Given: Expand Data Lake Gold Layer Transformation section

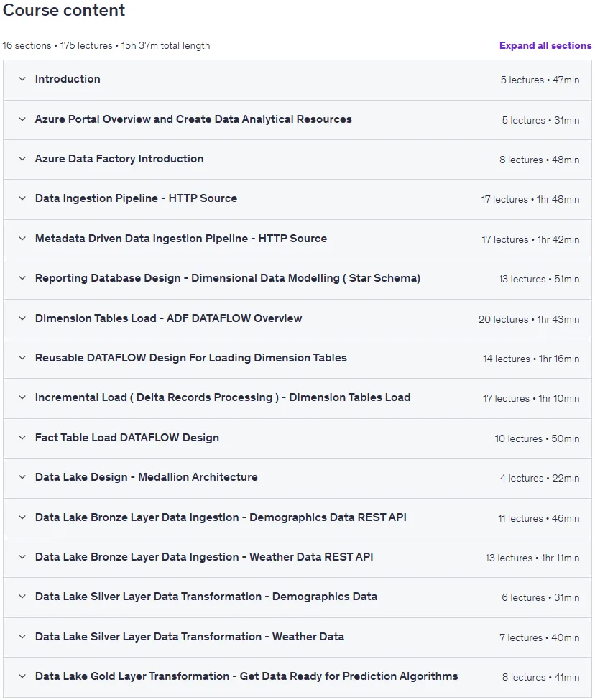Looking at the screenshot, I should tap(297, 677).
